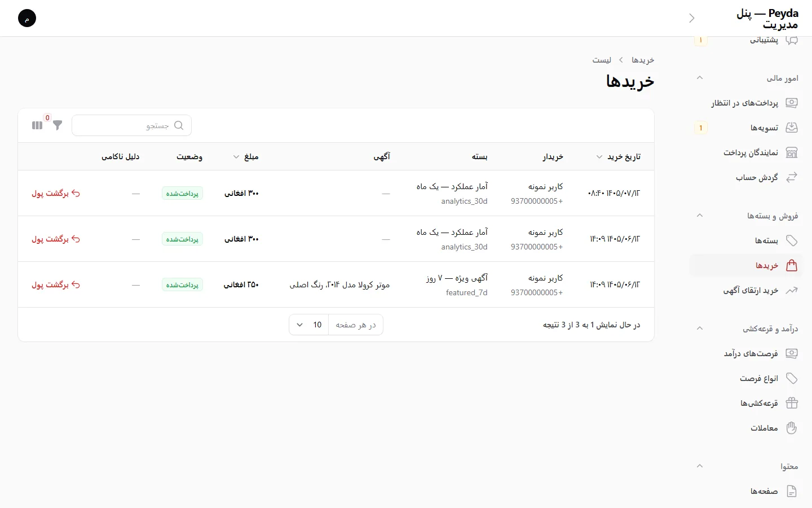812x508 pixels.
Task: Click the featured_7d package code
Action: [467, 292]
